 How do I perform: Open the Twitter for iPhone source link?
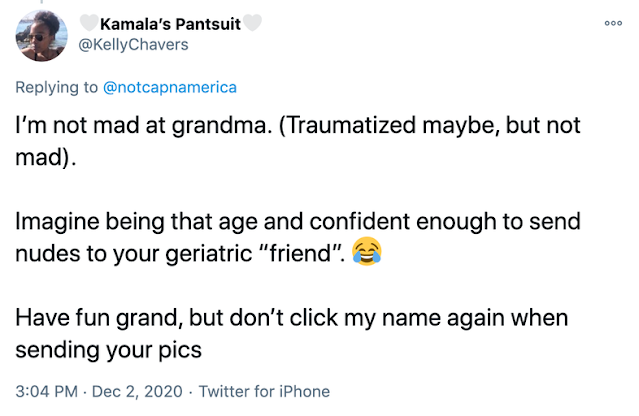264,391
